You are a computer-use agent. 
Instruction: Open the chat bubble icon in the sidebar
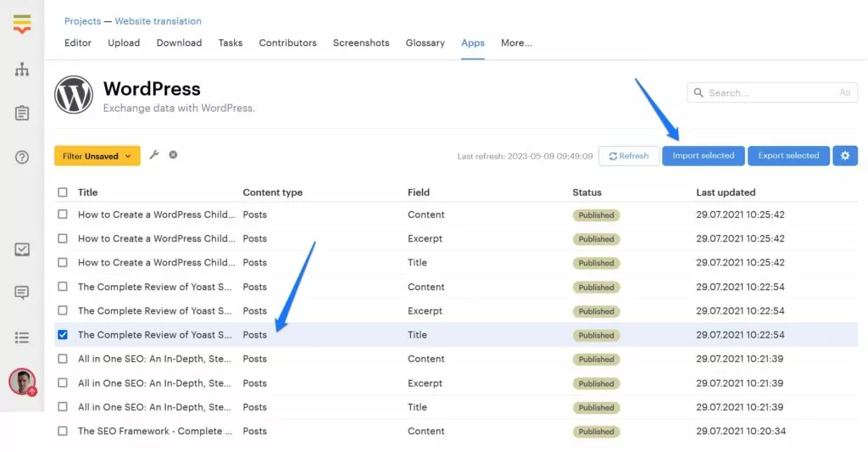tap(22, 293)
